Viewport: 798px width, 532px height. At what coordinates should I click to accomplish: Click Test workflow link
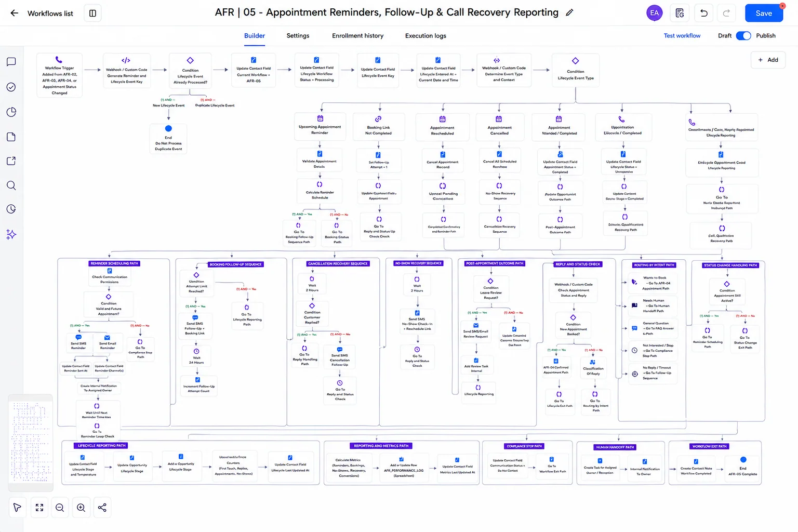coord(682,36)
